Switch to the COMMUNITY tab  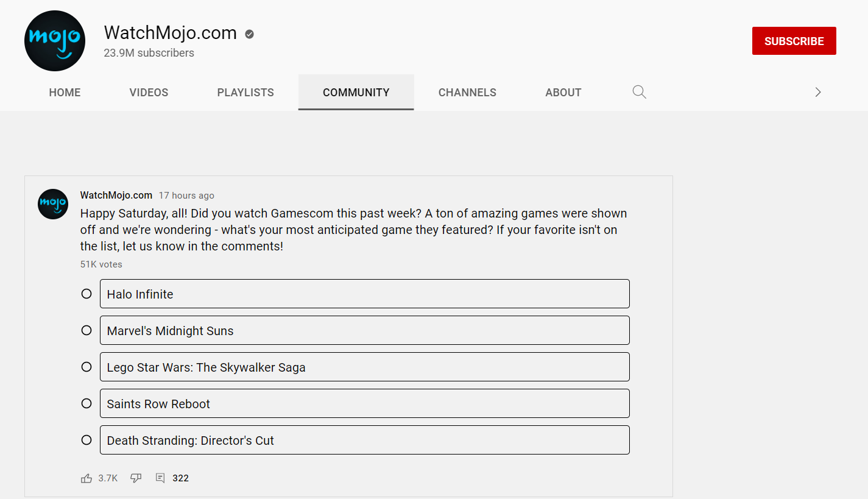pyautogui.click(x=356, y=93)
